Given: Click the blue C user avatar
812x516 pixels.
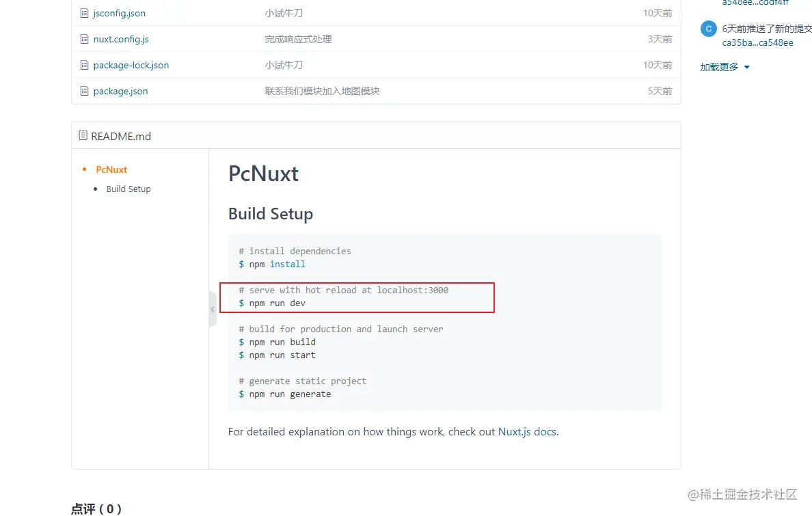Looking at the screenshot, I should point(708,29).
